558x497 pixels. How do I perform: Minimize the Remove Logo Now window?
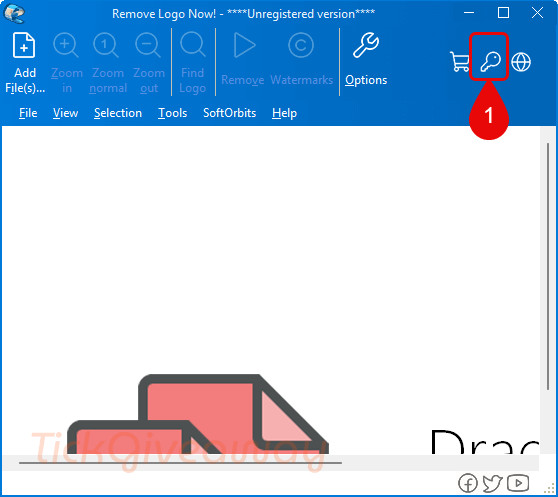469,13
